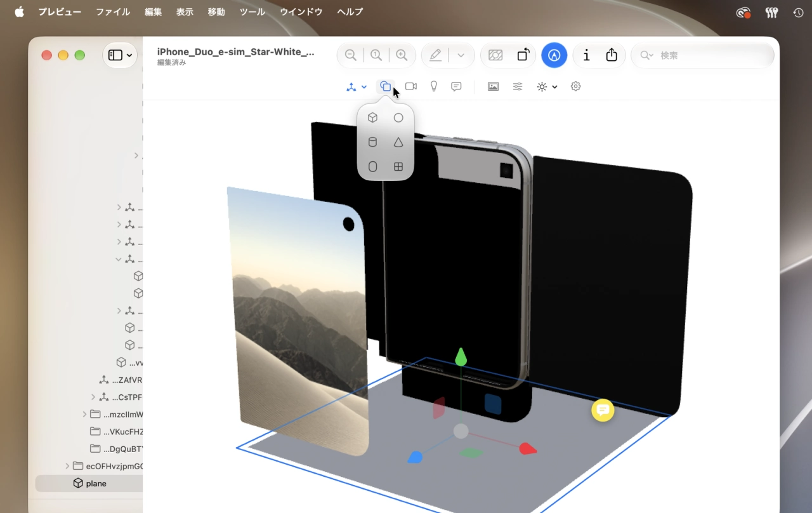This screenshot has width=812, height=513.
Task: Open the search options magnifier dropdown
Action: pyautogui.click(x=646, y=55)
